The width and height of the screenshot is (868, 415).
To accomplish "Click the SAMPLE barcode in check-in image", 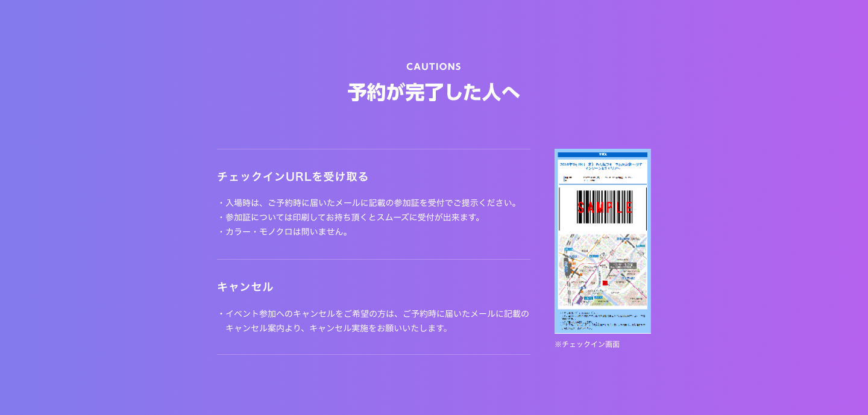I will coord(603,208).
